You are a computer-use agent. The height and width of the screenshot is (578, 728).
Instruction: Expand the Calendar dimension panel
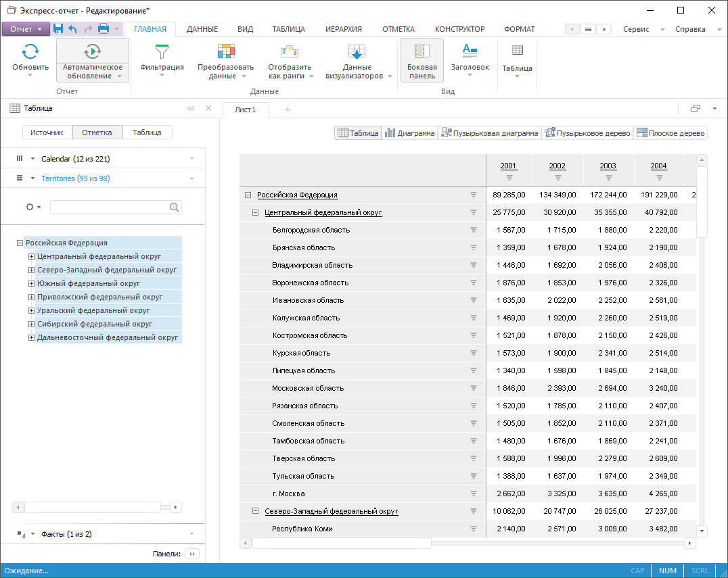coord(191,159)
